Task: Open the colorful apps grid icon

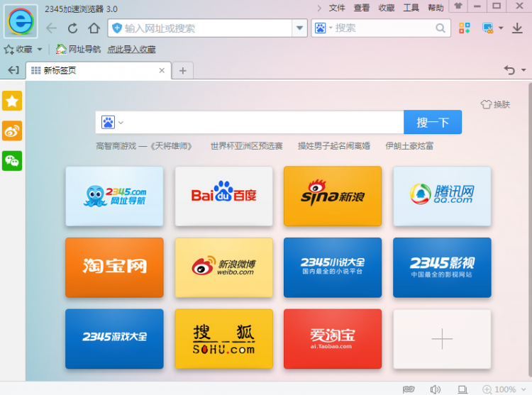Action: click(465, 28)
